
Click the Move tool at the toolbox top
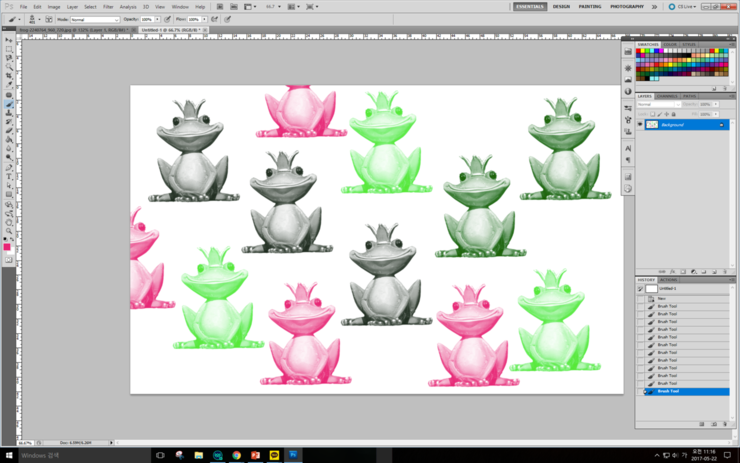point(9,39)
